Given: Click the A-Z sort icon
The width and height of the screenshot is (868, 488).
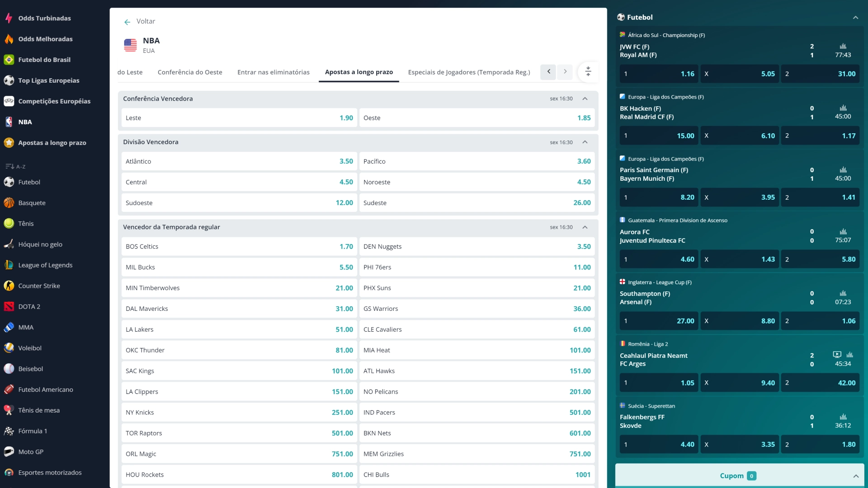Looking at the screenshot, I should (10, 166).
